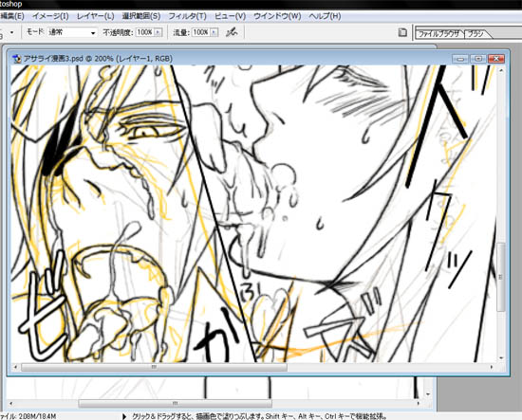Click the document horizontal scrollbar thumb
Viewport: 522px width, 420px height.
154,367
